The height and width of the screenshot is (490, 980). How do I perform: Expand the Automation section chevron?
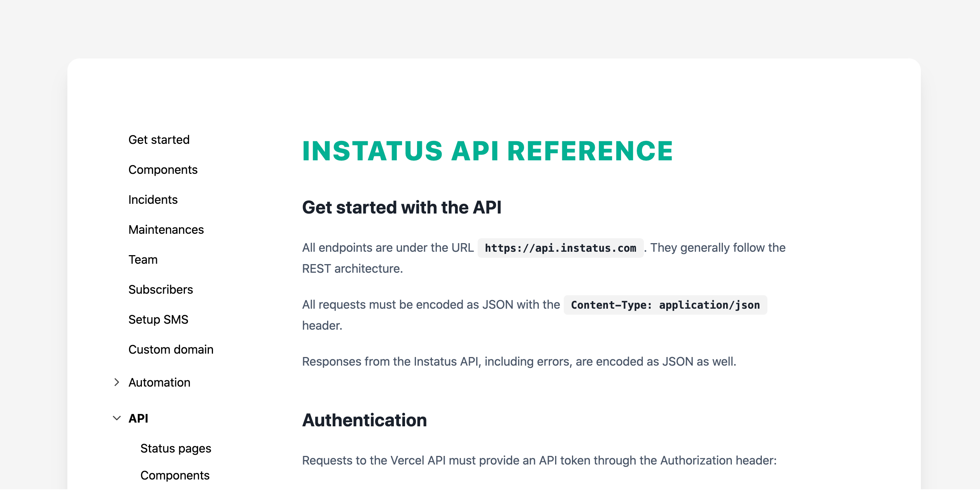[117, 382]
